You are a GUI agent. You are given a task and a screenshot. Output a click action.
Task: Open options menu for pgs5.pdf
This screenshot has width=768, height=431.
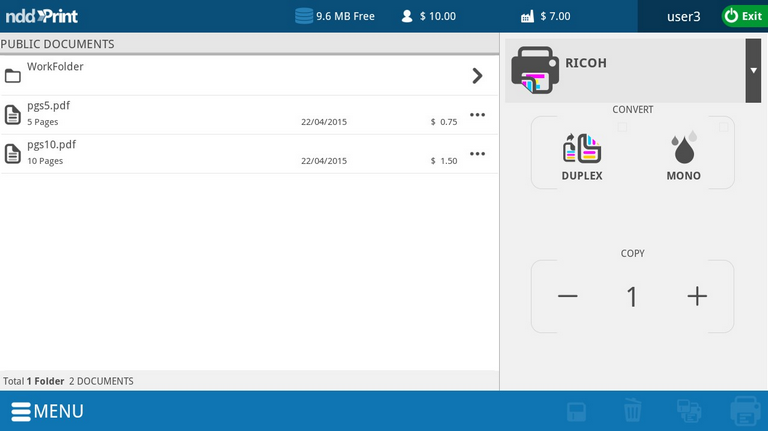(x=477, y=114)
